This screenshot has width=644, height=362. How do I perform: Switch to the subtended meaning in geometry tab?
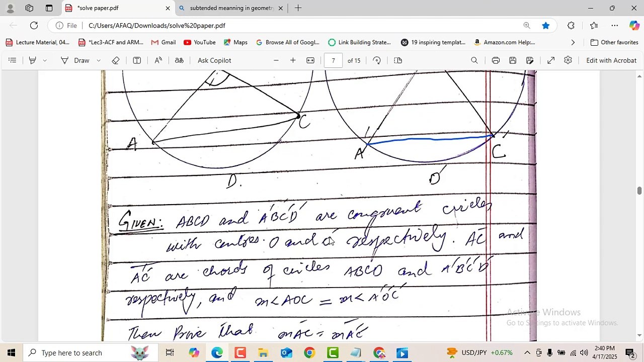231,8
